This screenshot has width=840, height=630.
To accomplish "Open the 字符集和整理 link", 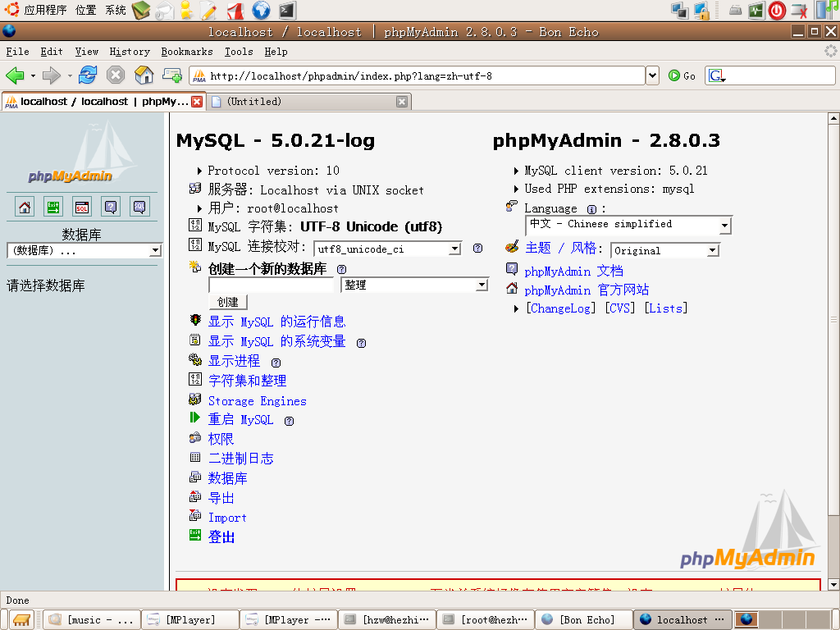I will point(247,381).
